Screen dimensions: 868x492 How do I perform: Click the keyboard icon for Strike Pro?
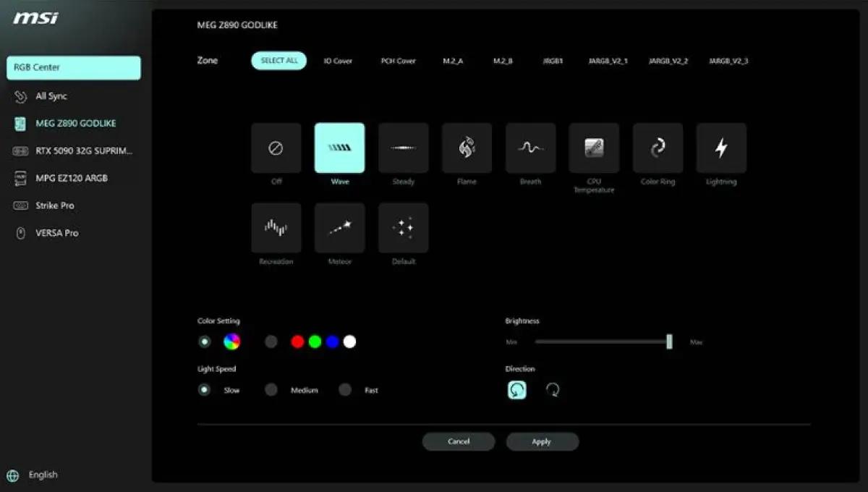21,205
